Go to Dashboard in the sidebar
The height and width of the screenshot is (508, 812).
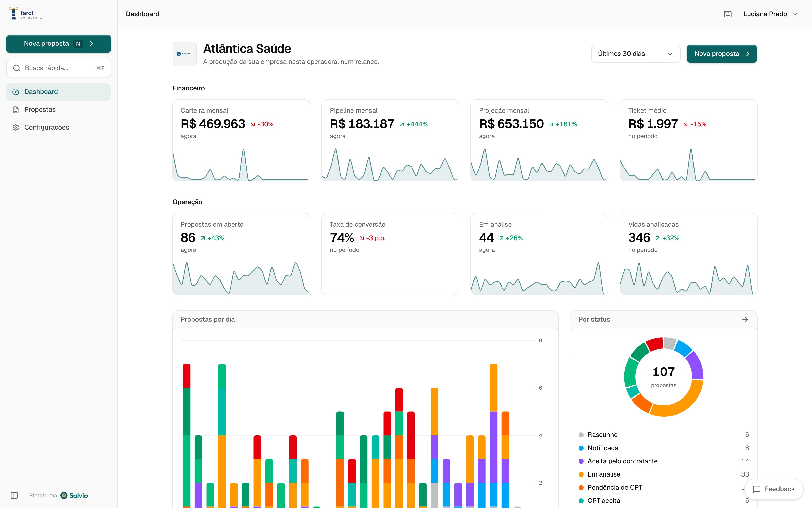58,92
